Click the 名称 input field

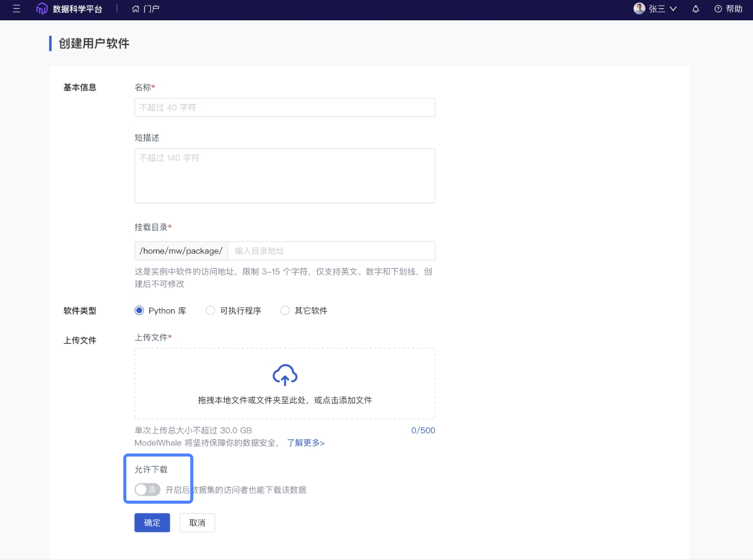(285, 108)
